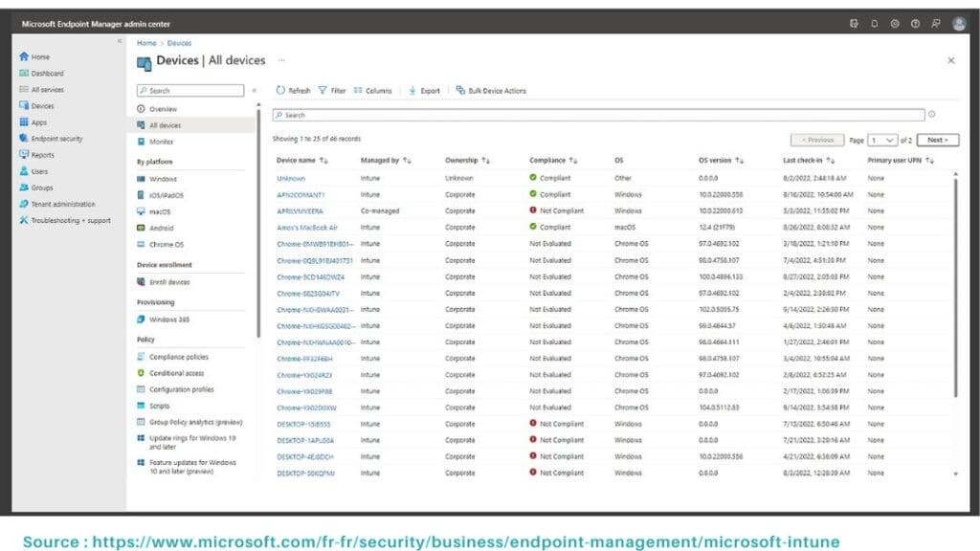Select Windows under By platform

pos(163,179)
